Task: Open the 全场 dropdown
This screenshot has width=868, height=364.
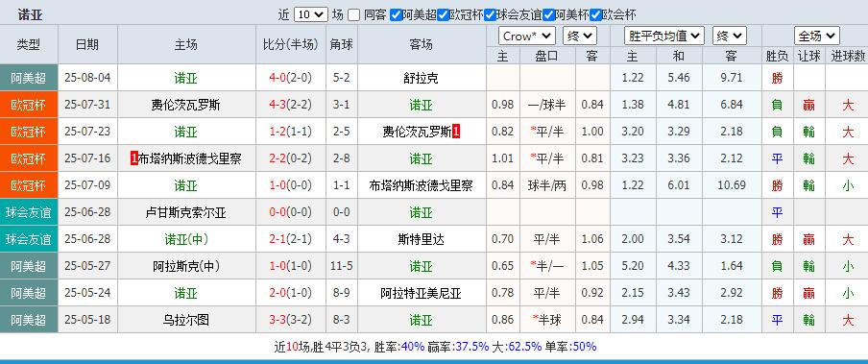Action: [816, 36]
